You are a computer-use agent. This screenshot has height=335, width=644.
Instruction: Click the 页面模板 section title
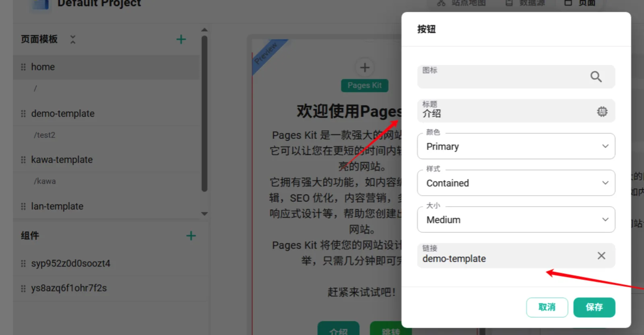(x=39, y=39)
